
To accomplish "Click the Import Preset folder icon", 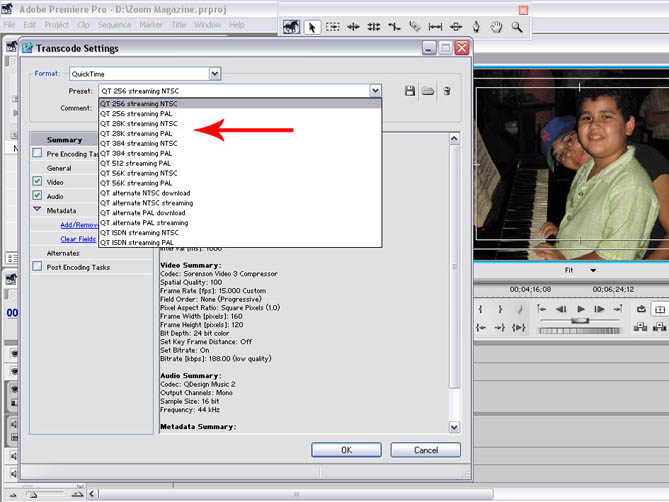I will [x=427, y=91].
